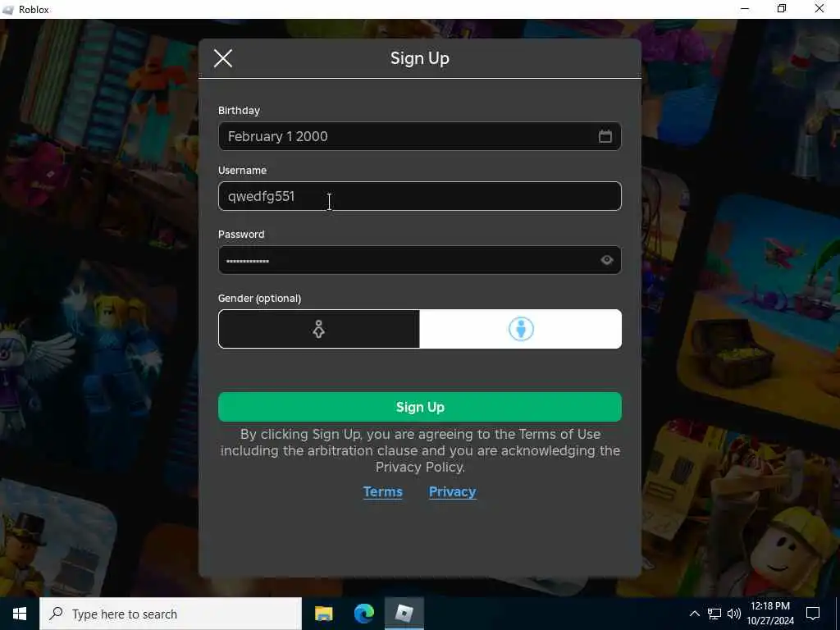840x630 pixels.
Task: Click the Gender (optional) label
Action: pos(259,299)
